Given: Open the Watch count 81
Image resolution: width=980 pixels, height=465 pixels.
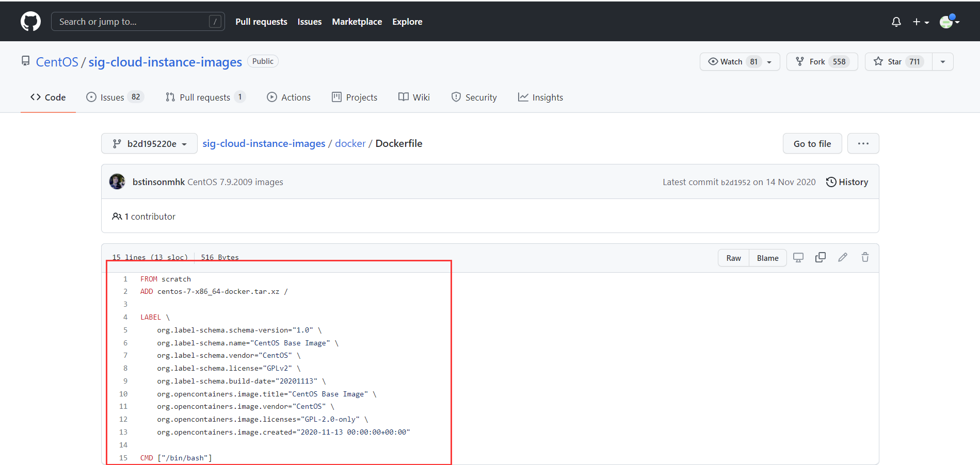Looking at the screenshot, I should (754, 62).
